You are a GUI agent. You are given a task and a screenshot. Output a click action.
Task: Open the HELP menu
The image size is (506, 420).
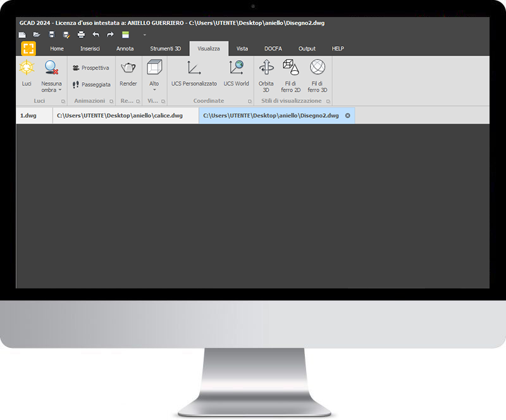338,48
